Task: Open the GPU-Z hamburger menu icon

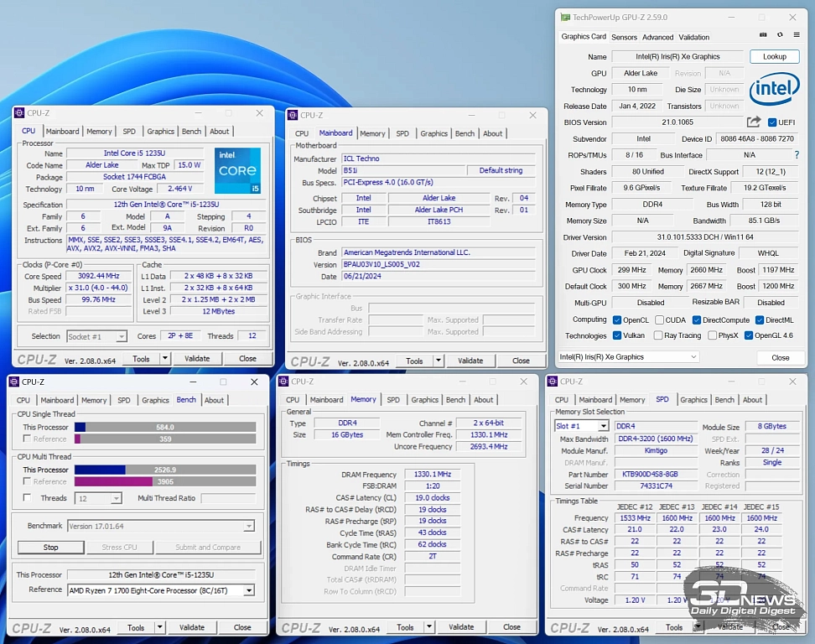Action: 796,35
